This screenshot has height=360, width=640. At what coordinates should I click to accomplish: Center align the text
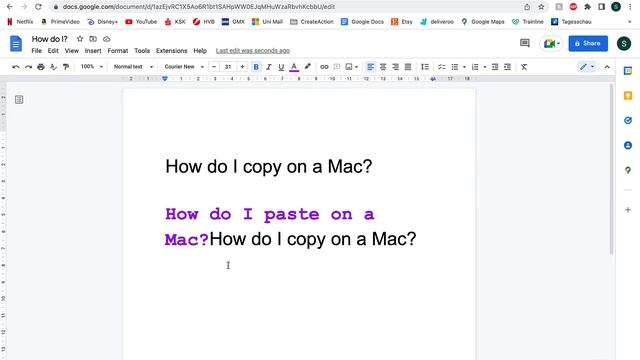coord(383,67)
